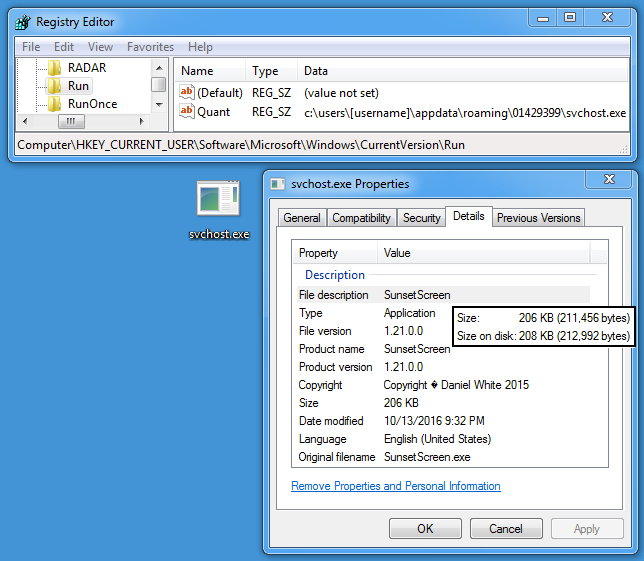Click the registry path in status bar
Viewport: 644px width, 561px height.
pyautogui.click(x=241, y=145)
